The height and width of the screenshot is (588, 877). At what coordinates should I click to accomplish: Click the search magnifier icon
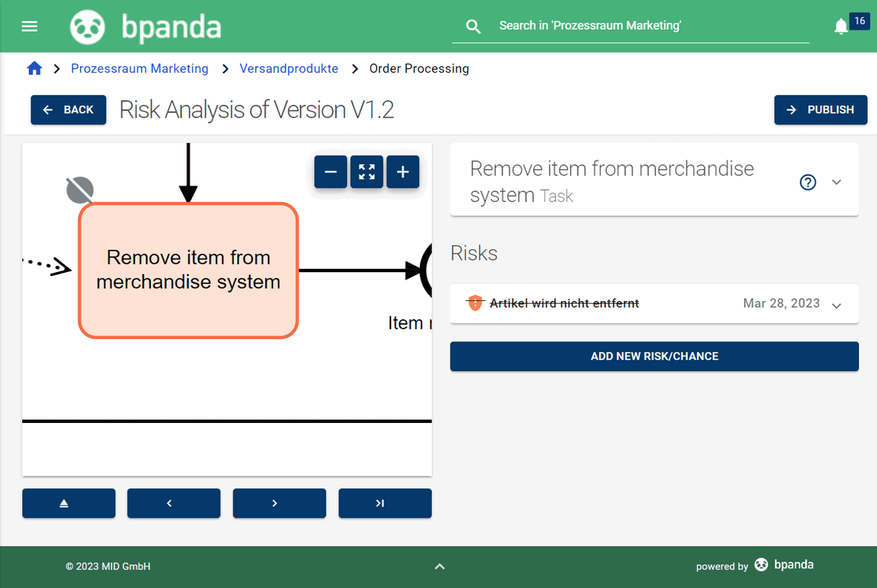click(x=474, y=26)
